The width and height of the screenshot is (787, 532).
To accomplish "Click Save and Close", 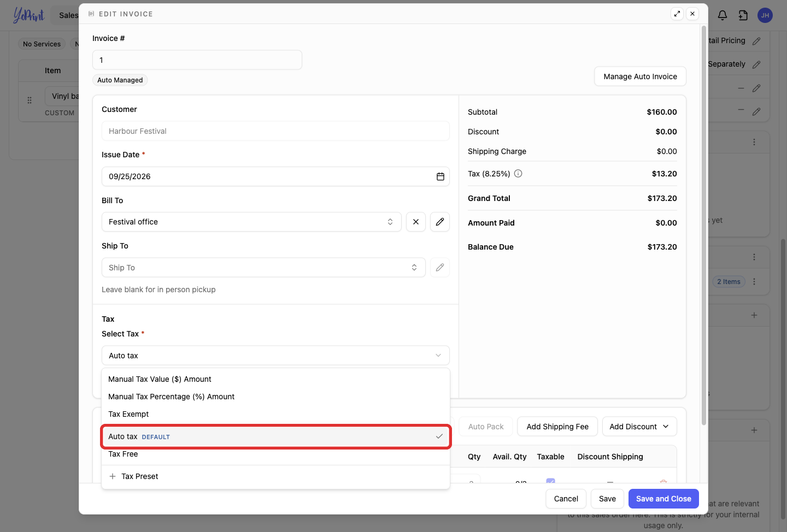I will [x=663, y=499].
